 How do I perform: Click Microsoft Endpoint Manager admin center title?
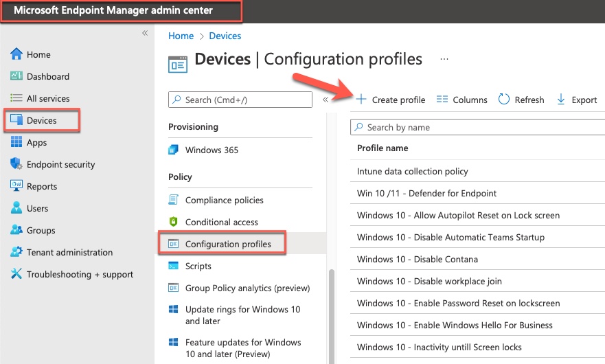coord(113,10)
